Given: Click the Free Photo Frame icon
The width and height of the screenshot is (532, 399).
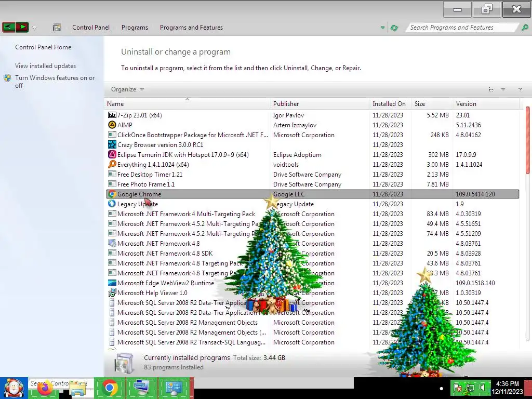Looking at the screenshot, I should pyautogui.click(x=112, y=184).
